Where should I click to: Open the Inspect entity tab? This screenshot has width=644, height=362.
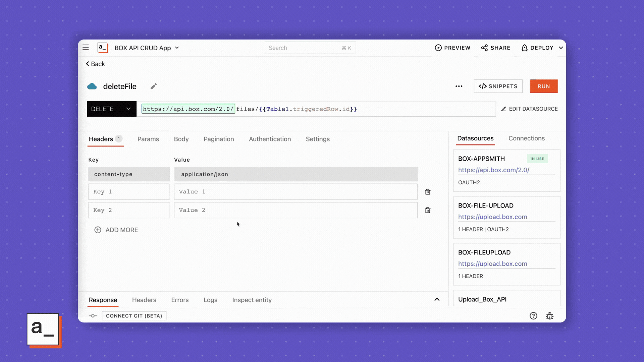tap(252, 300)
